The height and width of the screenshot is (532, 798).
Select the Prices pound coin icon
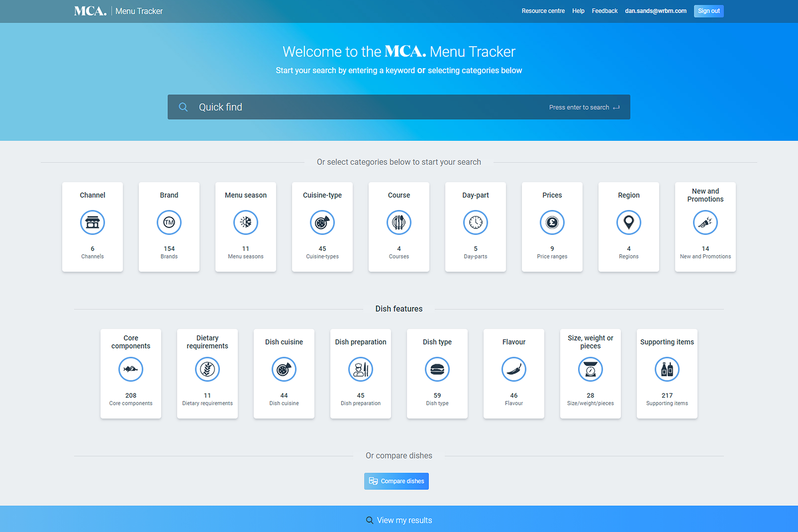552,222
